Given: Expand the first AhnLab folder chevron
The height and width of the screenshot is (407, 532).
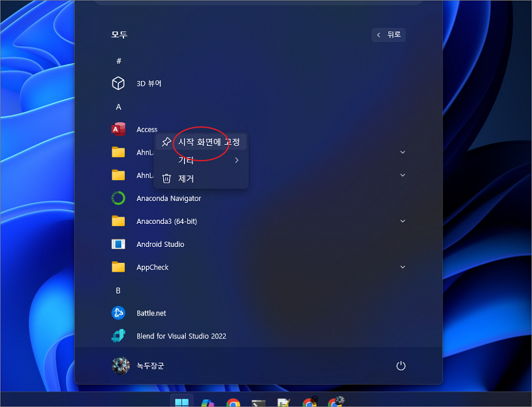Looking at the screenshot, I should point(403,152).
